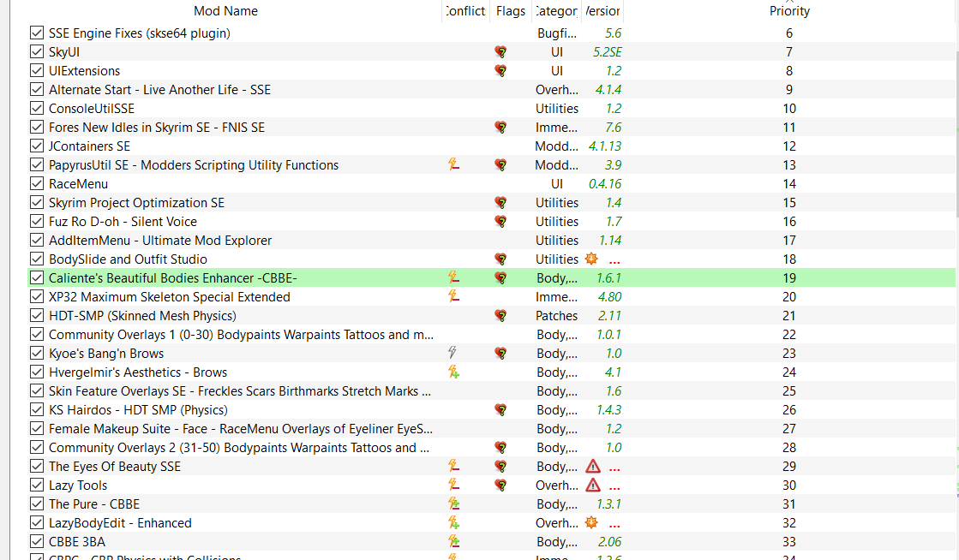
Task: Click CBBE 3BA conflict icon
Action: tap(453, 542)
